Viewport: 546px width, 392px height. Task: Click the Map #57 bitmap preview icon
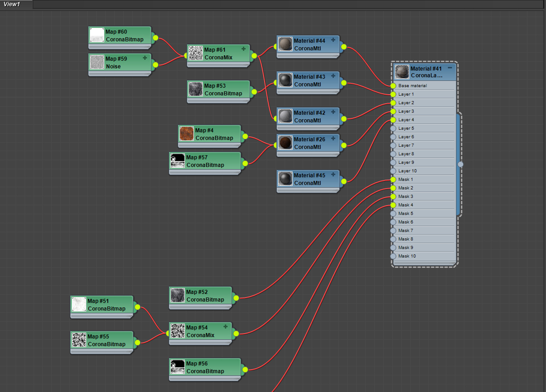[x=177, y=161]
